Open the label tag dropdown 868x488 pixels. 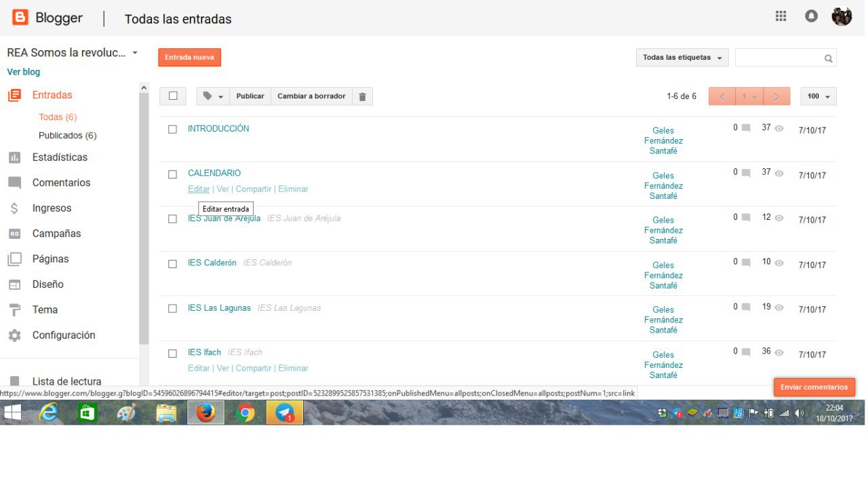[213, 96]
